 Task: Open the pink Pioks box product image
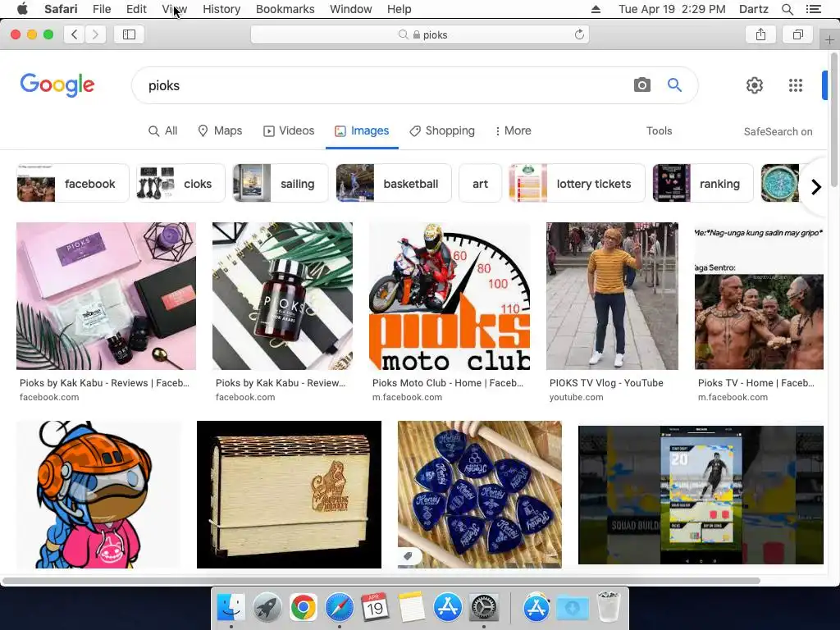coord(106,295)
